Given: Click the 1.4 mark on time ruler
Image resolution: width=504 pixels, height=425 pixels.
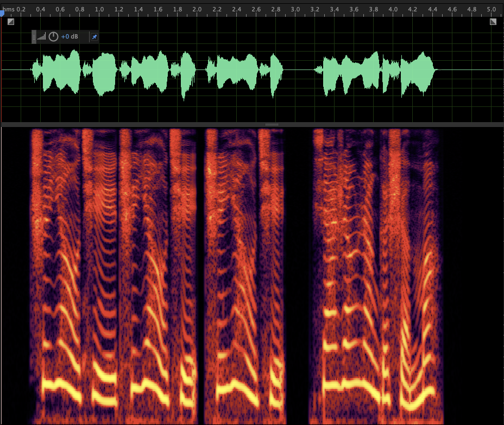Looking at the screenshot, I should (138, 9).
